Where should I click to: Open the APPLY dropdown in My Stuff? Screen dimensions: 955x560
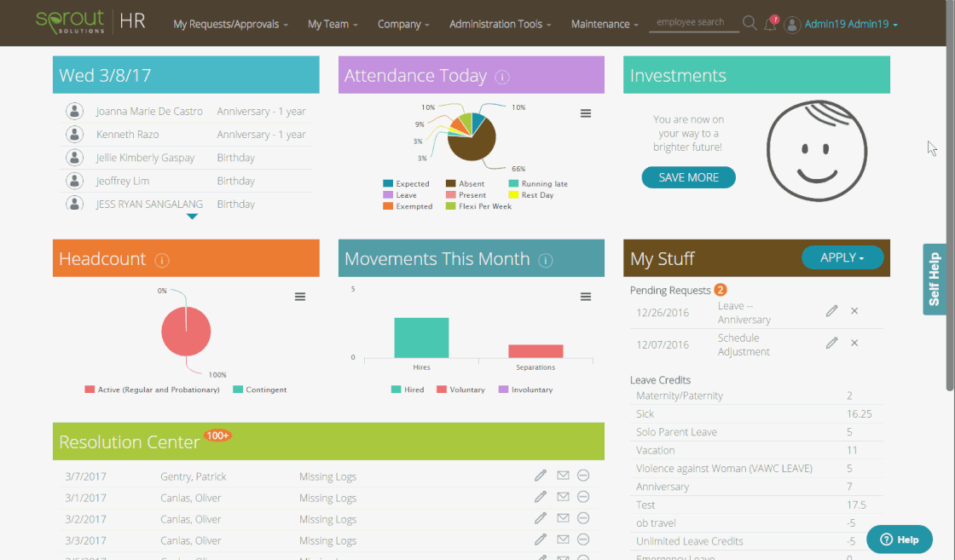tap(842, 257)
